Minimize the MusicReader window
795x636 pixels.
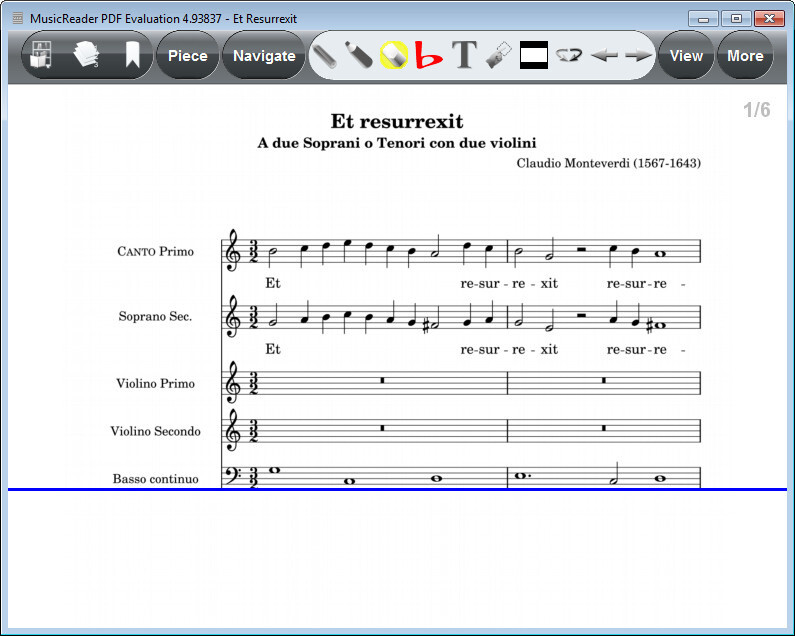[x=703, y=19]
